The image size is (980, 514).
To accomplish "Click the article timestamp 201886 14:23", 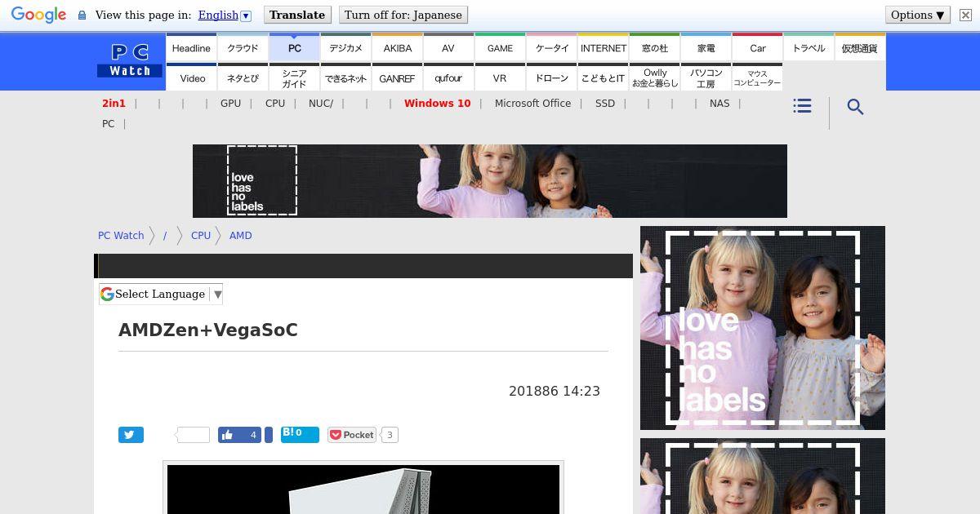I will (555, 392).
